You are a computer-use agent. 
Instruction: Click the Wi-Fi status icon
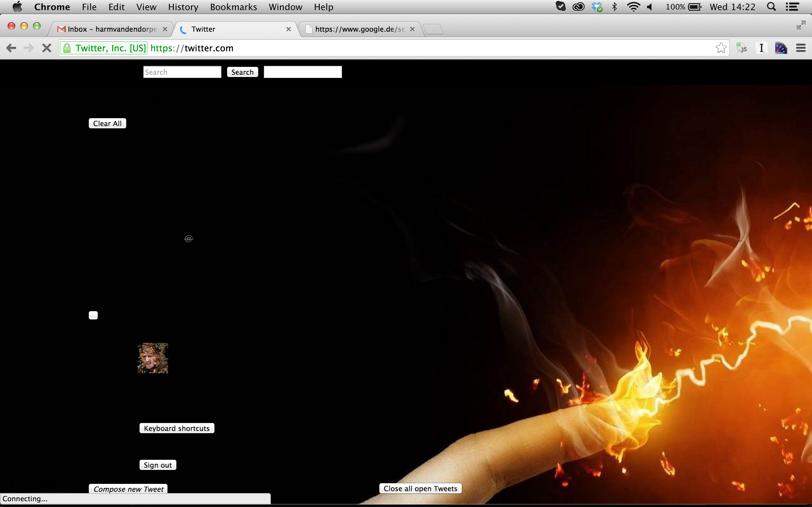point(633,7)
